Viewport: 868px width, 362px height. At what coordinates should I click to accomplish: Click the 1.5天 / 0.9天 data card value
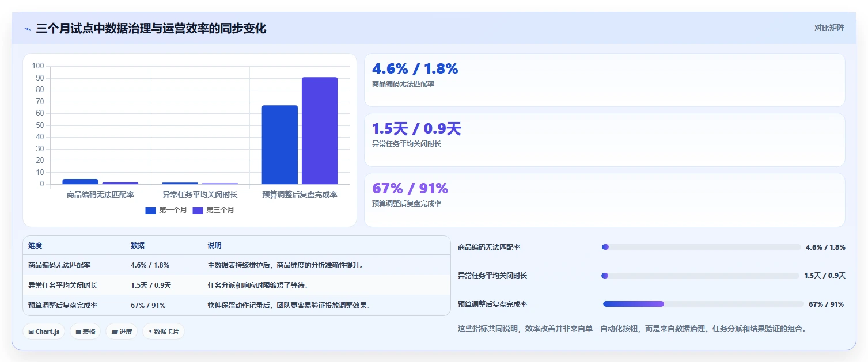[416, 129]
